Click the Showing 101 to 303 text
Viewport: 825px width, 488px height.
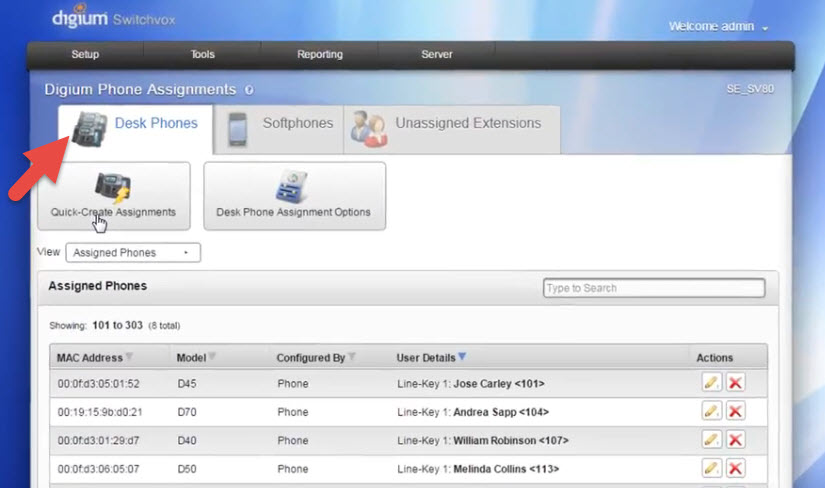[115, 325]
